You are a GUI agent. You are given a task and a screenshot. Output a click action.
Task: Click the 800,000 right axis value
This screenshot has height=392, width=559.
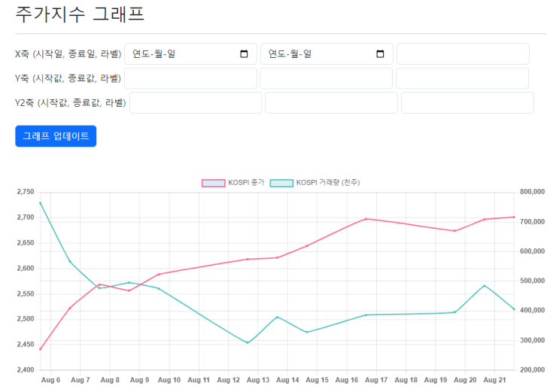(x=532, y=192)
